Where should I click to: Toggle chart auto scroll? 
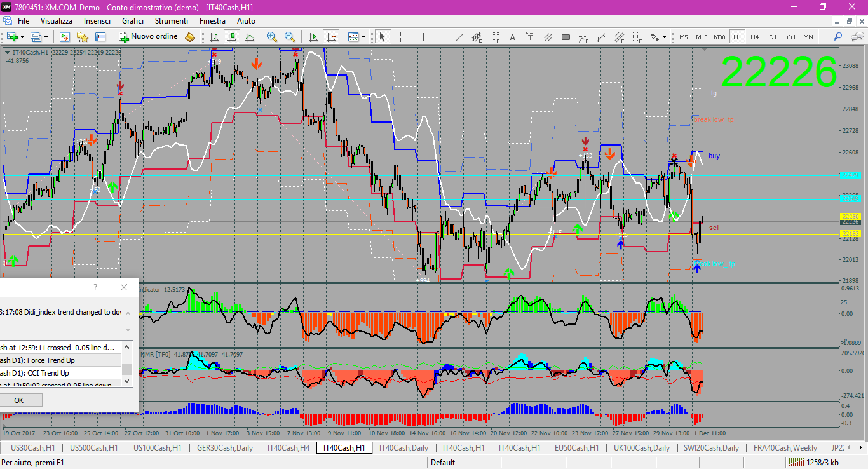click(x=313, y=37)
